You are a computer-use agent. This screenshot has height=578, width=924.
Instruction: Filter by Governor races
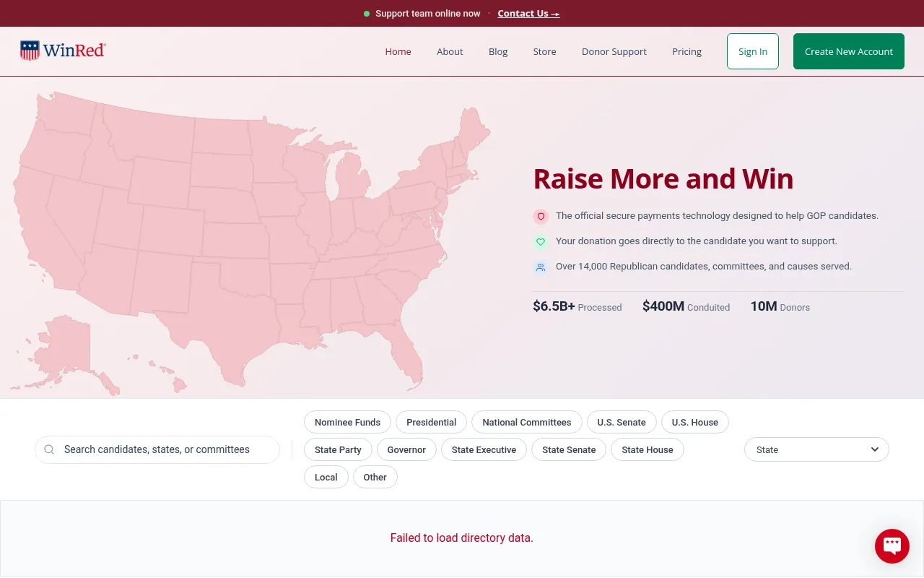[406, 449]
